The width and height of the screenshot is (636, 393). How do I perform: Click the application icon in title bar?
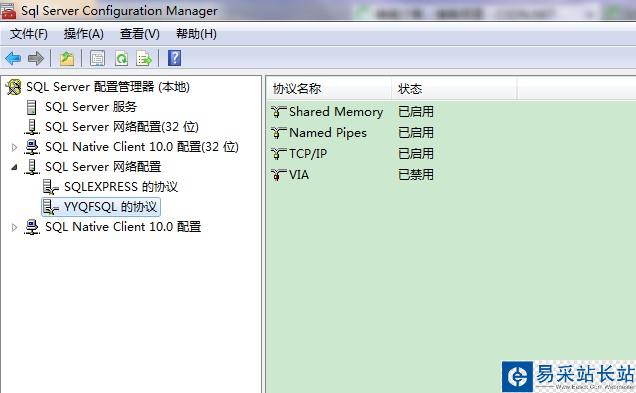click(x=8, y=11)
